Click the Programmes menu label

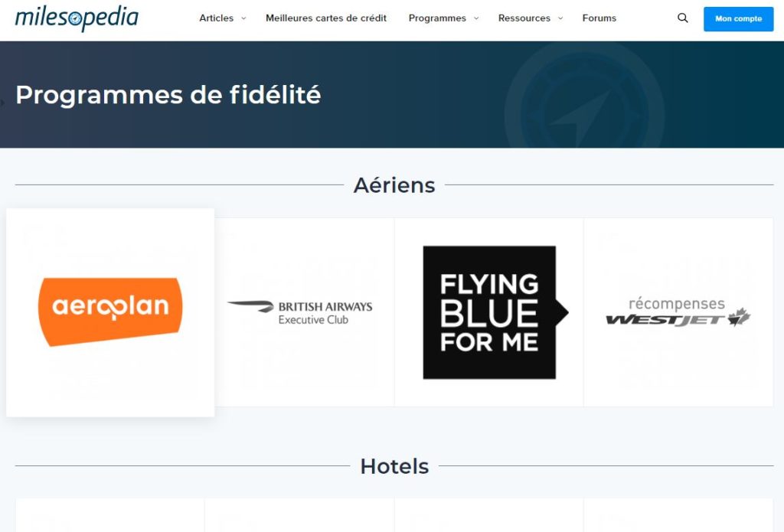click(437, 18)
